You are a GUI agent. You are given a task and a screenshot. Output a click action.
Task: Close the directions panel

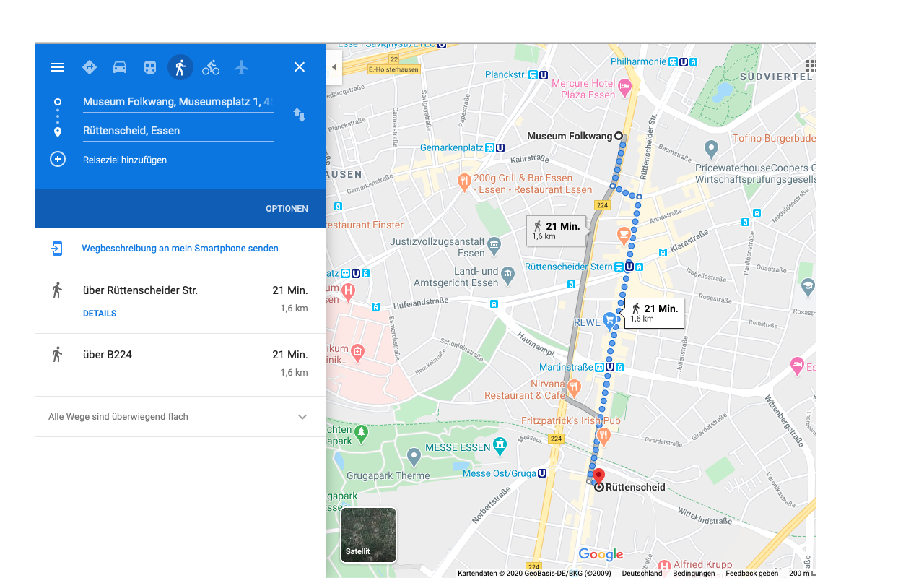[x=300, y=67]
